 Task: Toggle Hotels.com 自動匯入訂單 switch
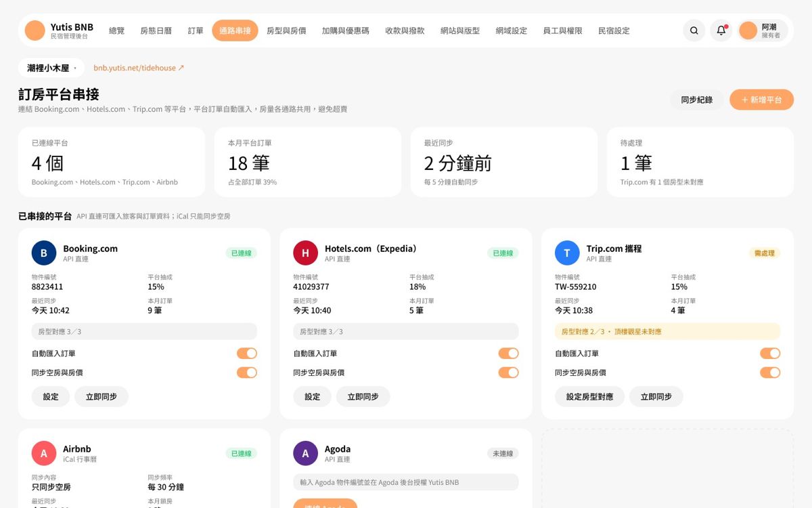[508, 354]
